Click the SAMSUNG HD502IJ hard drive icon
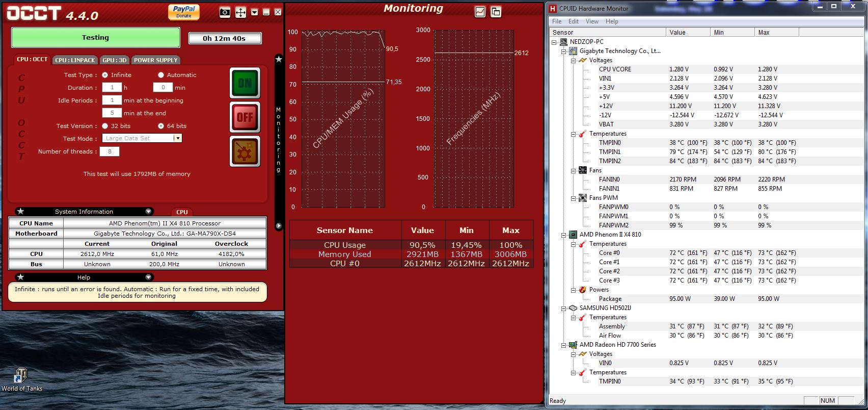The image size is (868, 410). [x=573, y=308]
